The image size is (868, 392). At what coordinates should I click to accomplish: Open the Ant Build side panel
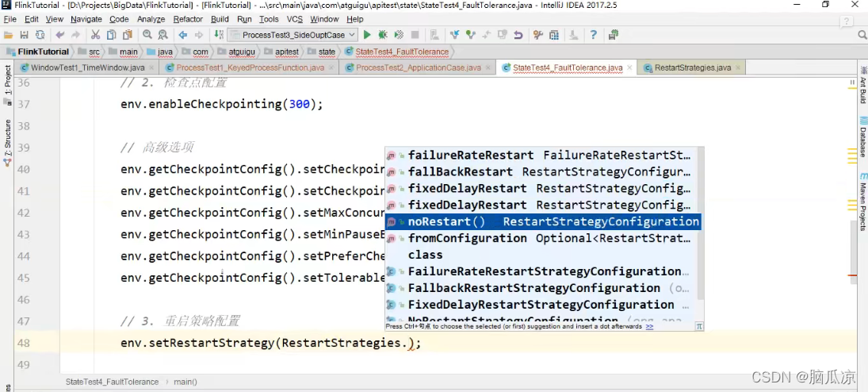tap(862, 84)
